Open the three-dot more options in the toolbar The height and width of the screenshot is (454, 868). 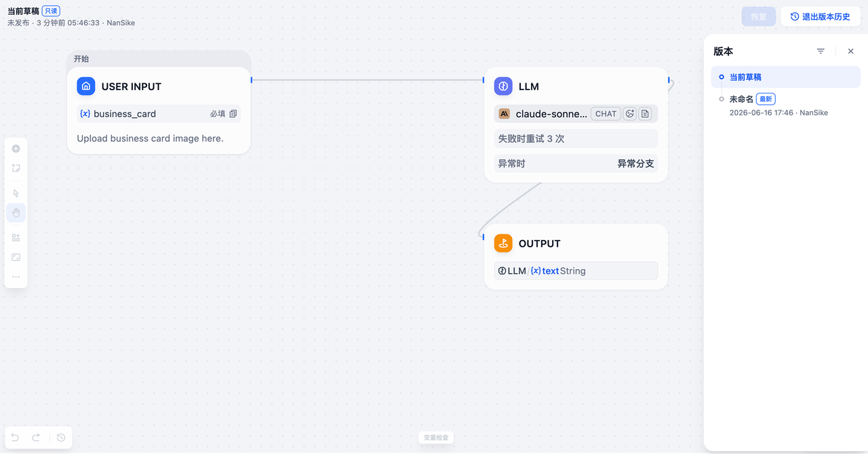pyautogui.click(x=16, y=276)
